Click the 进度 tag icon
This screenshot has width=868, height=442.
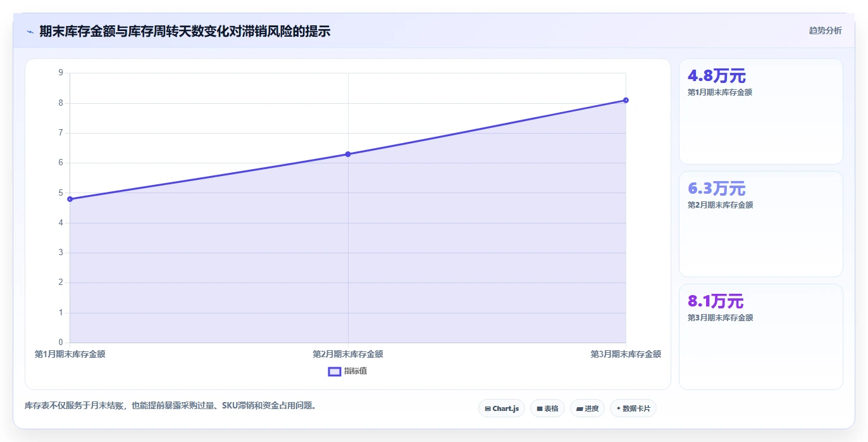pyautogui.click(x=580, y=409)
